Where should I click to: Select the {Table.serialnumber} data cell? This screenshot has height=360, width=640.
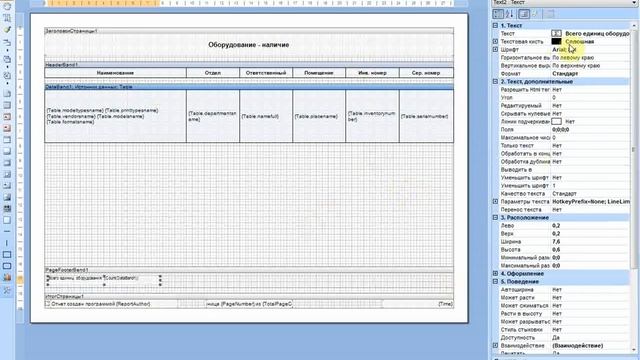click(426, 116)
